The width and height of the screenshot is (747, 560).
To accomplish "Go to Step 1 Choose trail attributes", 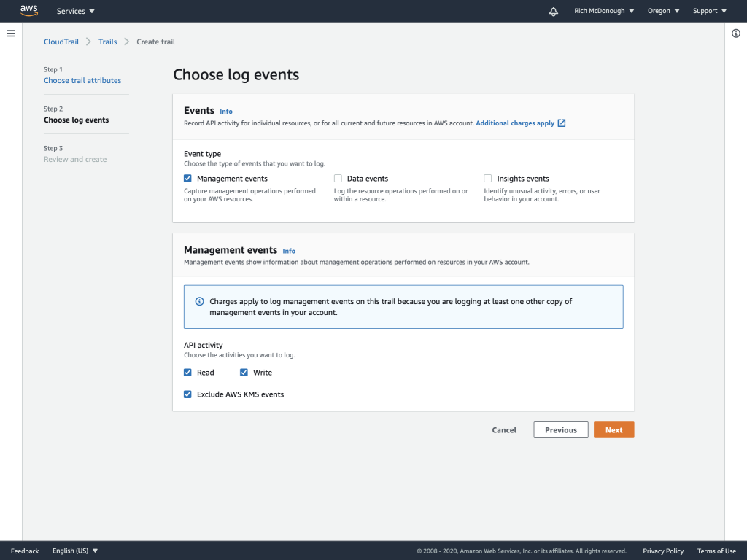I will click(82, 80).
